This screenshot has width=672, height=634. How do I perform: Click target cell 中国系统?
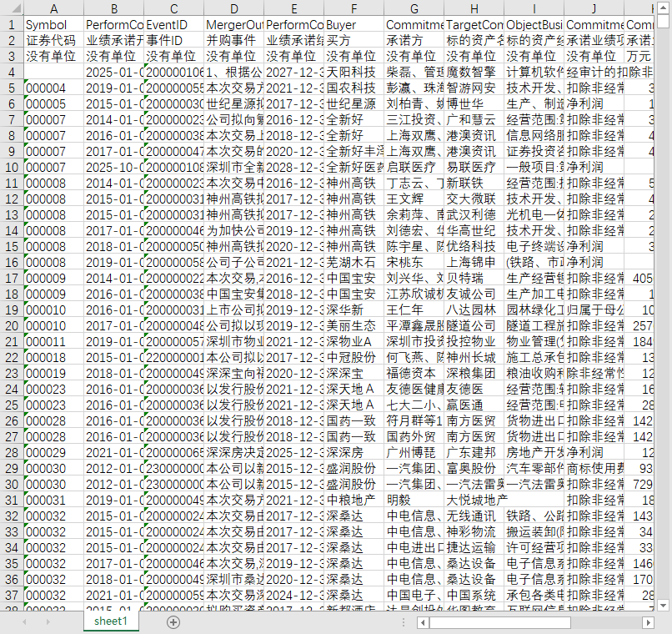tap(474, 596)
